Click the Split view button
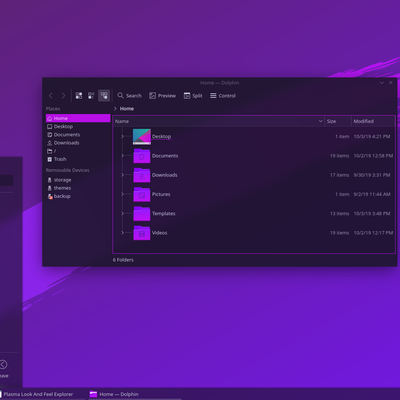This screenshot has width=400, height=400. point(193,96)
